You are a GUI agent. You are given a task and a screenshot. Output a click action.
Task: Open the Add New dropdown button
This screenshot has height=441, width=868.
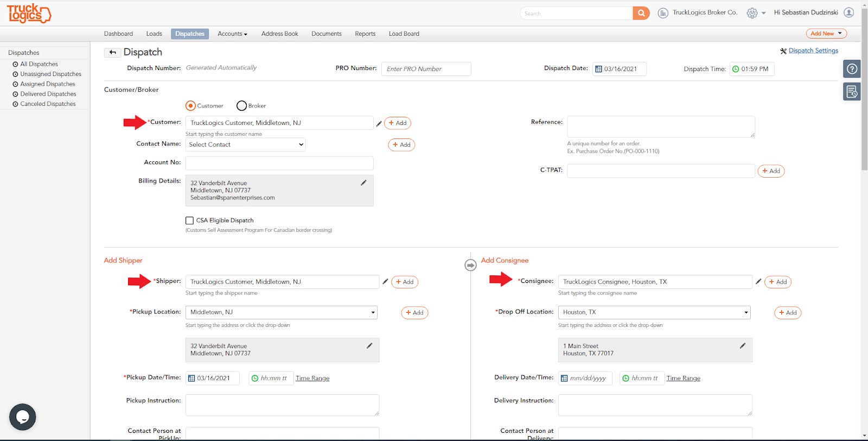point(826,34)
